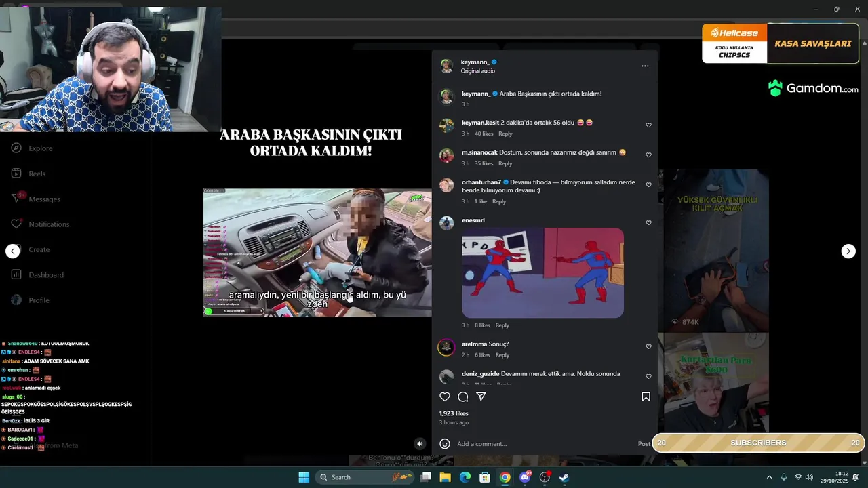This screenshot has height=488, width=868.
Task: Open File Explorer from the taskbar
Action: 445,477
